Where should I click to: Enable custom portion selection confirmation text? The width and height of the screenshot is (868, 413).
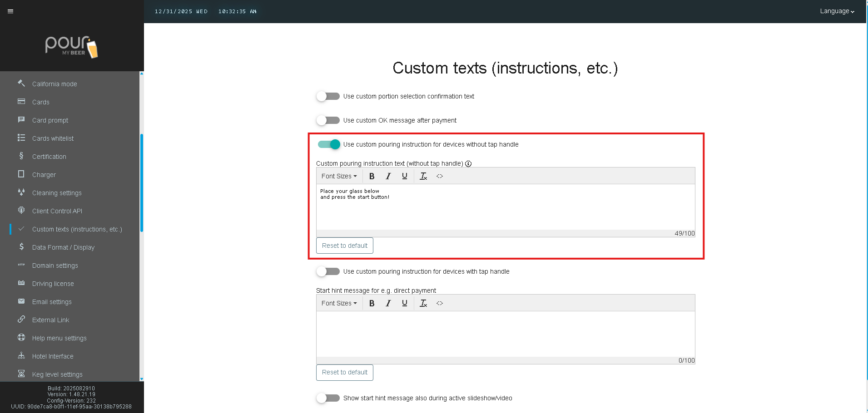328,96
